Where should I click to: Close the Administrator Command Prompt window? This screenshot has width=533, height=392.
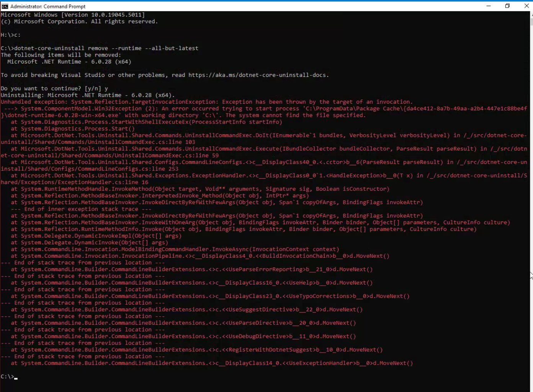click(526, 6)
